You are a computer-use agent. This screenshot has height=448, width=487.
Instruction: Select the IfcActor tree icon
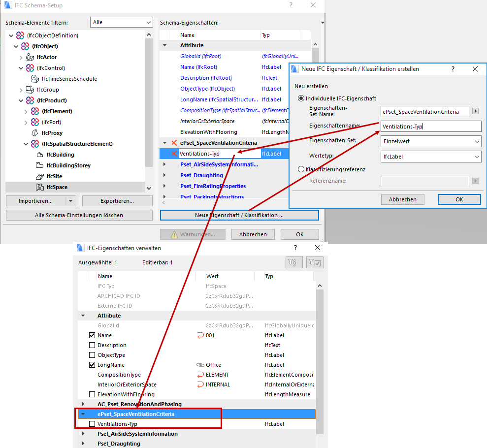pos(30,57)
